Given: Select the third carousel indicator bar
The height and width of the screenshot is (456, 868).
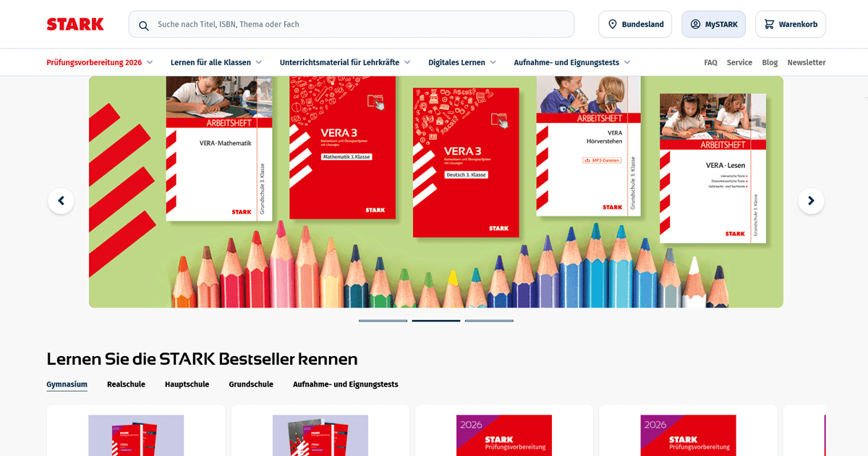Looking at the screenshot, I should pyautogui.click(x=489, y=321).
